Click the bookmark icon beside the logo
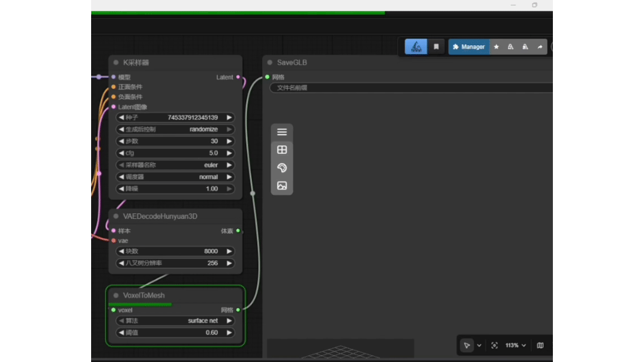The width and height of the screenshot is (644, 362). click(436, 47)
